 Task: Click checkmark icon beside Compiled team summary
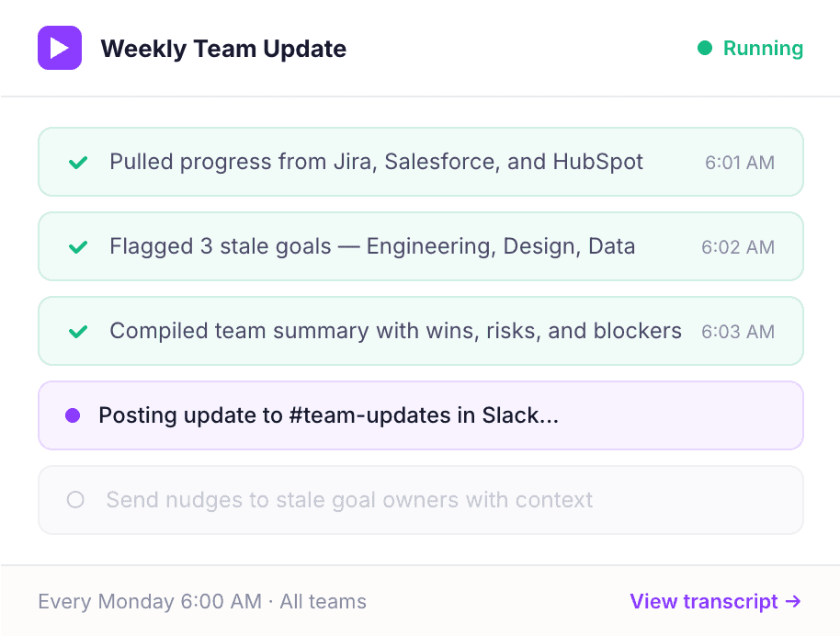[78, 332]
